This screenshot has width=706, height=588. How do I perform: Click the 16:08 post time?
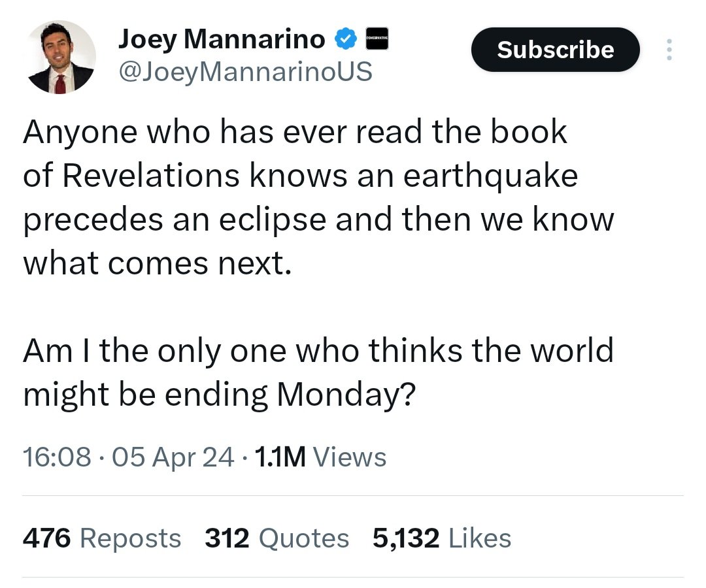click(x=57, y=457)
